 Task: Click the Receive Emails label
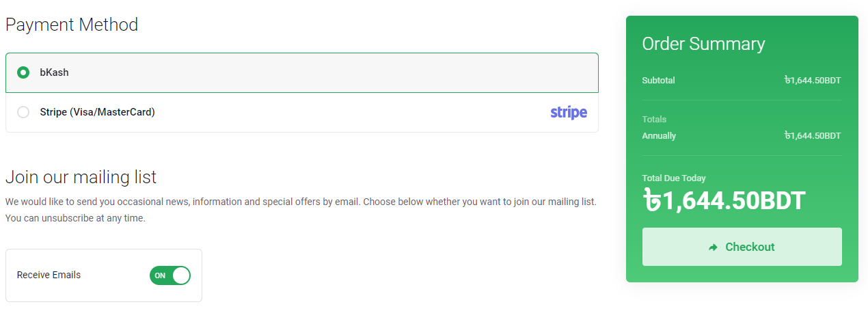click(x=49, y=275)
